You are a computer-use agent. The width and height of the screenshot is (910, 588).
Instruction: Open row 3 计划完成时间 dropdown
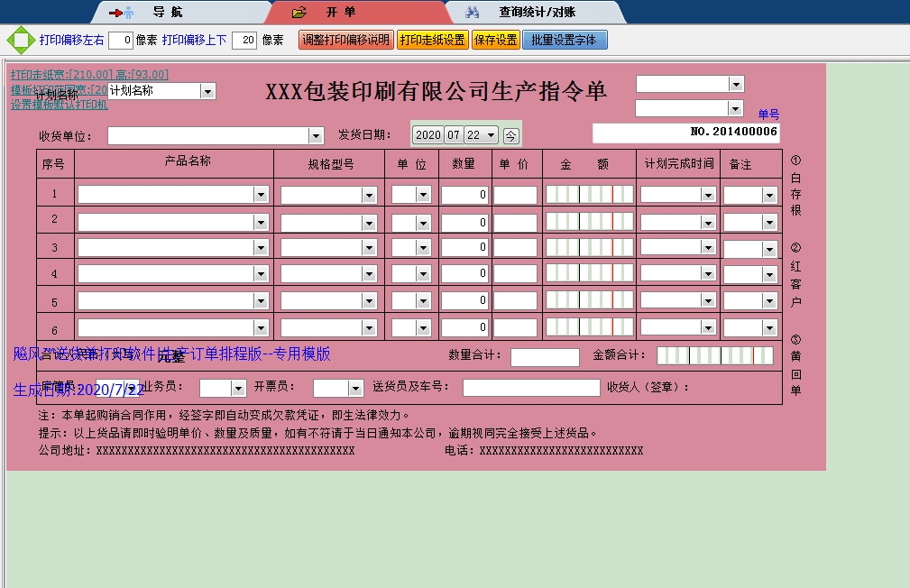(x=708, y=248)
